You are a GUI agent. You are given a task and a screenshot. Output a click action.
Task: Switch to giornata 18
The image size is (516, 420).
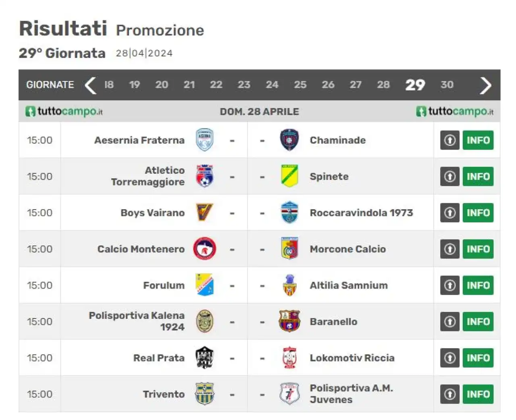(109, 85)
